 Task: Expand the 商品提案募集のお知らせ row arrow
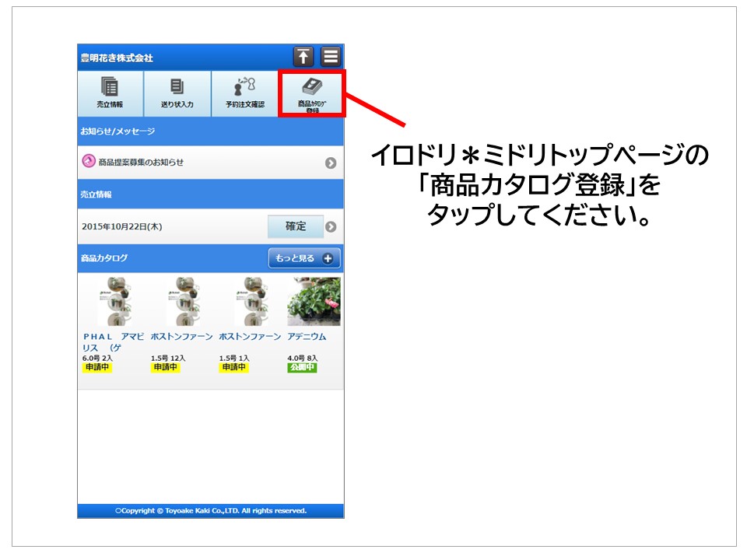point(331,163)
